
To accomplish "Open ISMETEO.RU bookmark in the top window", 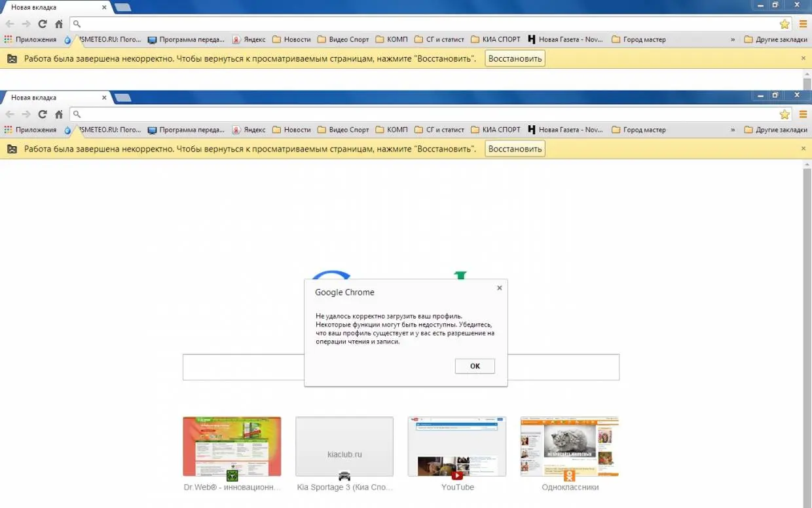I will (103, 39).
